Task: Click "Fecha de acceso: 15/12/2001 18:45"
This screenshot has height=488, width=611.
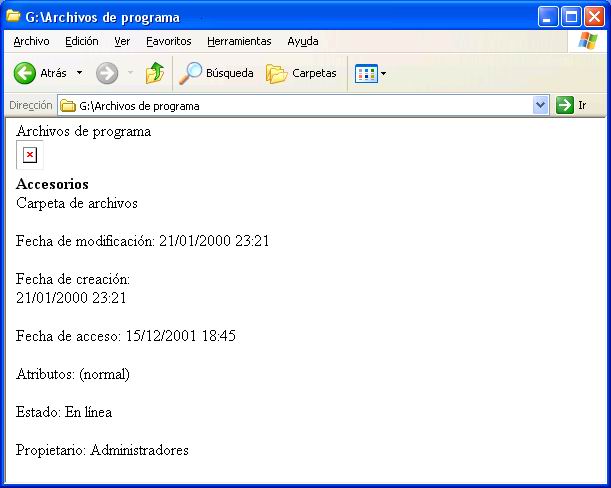Action: click(x=126, y=336)
